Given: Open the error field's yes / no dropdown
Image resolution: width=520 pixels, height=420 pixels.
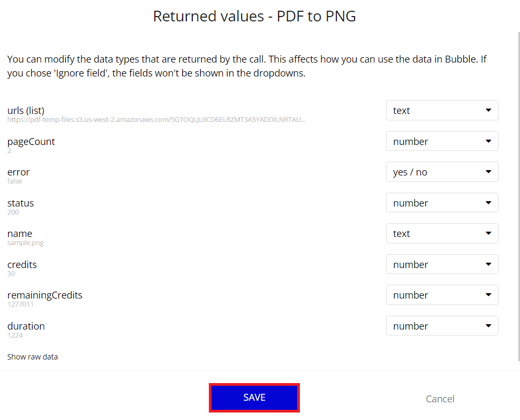Looking at the screenshot, I should pyautogui.click(x=442, y=172).
